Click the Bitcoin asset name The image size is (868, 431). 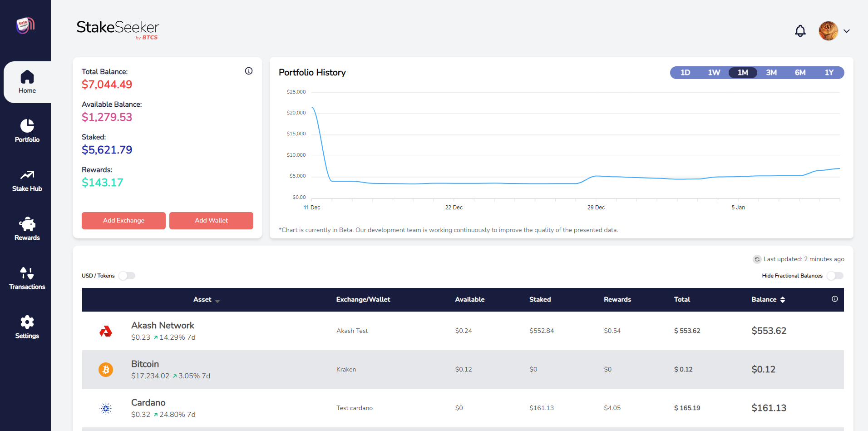pos(145,364)
